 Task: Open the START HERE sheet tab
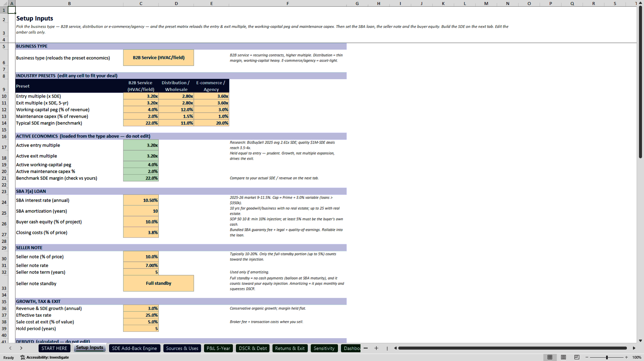pos(54,348)
